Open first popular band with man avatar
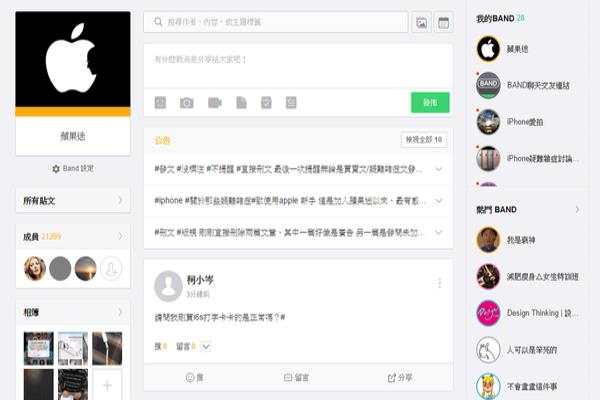This screenshot has height=400, width=600. point(488,240)
